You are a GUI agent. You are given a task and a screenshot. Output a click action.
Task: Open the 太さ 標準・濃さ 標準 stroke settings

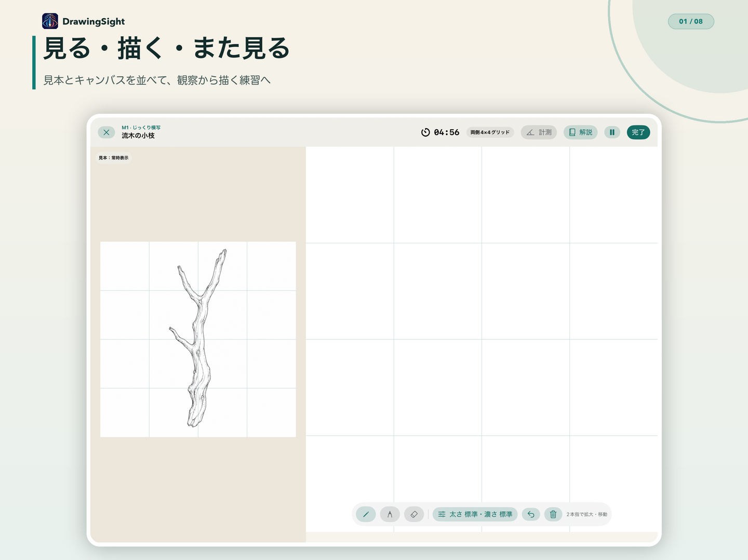point(475,514)
